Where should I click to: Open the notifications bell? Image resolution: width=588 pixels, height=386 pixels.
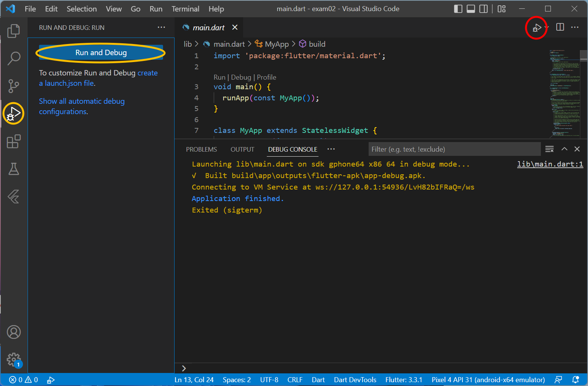click(575, 380)
